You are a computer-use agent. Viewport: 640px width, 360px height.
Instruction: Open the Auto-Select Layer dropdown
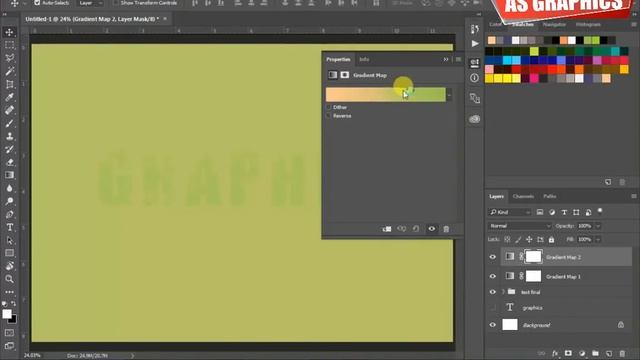coord(90,3)
